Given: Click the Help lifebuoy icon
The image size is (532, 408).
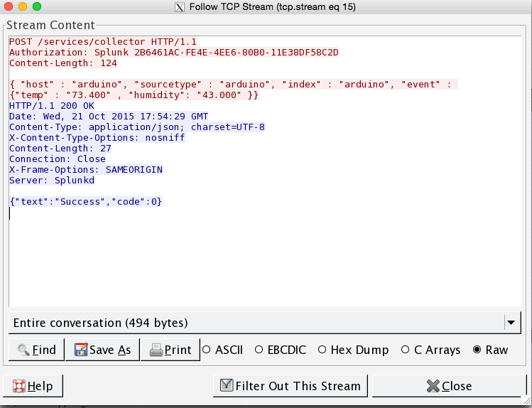Looking at the screenshot, I should point(19,386).
